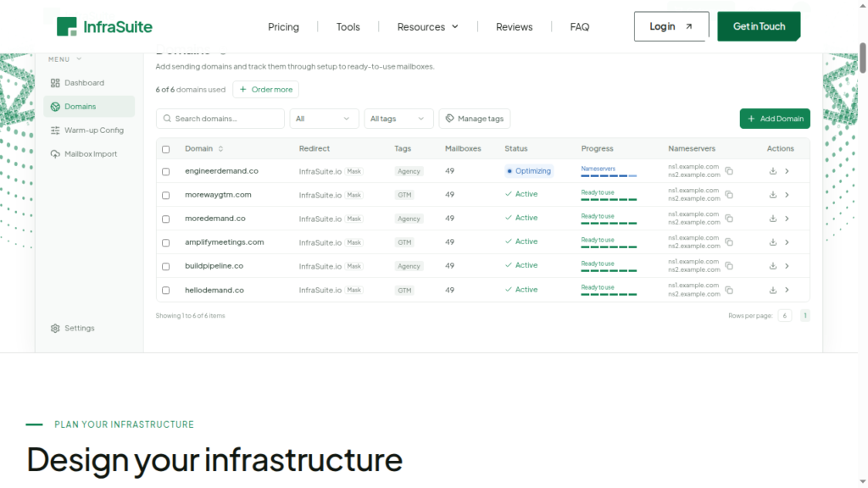
Task: Check the buildpipeline.co row checkbox
Action: 165,267
